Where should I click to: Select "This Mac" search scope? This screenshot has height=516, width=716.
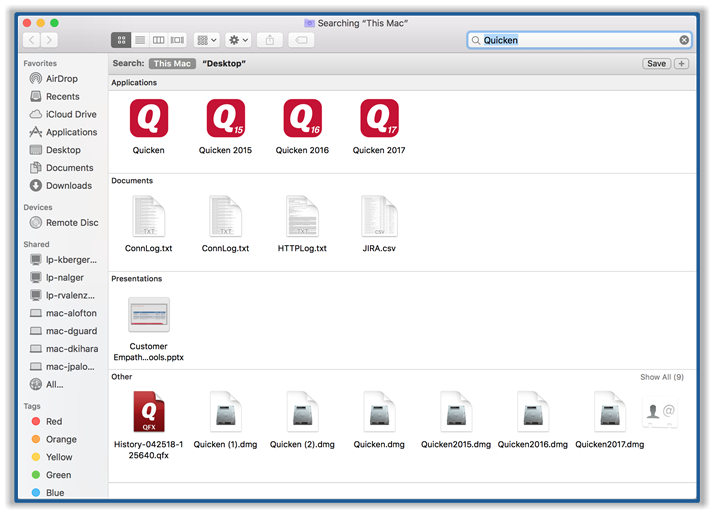point(172,64)
